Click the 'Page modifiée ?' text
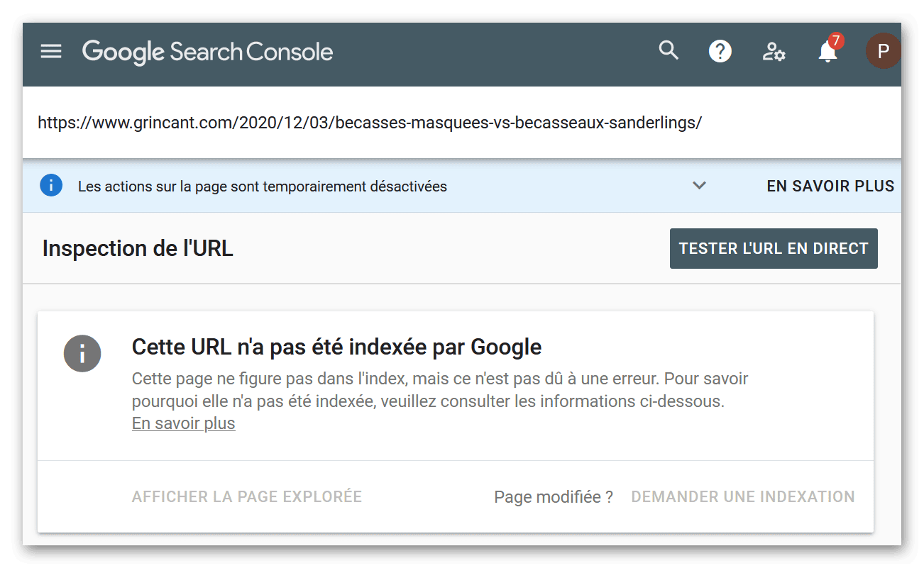 (554, 497)
